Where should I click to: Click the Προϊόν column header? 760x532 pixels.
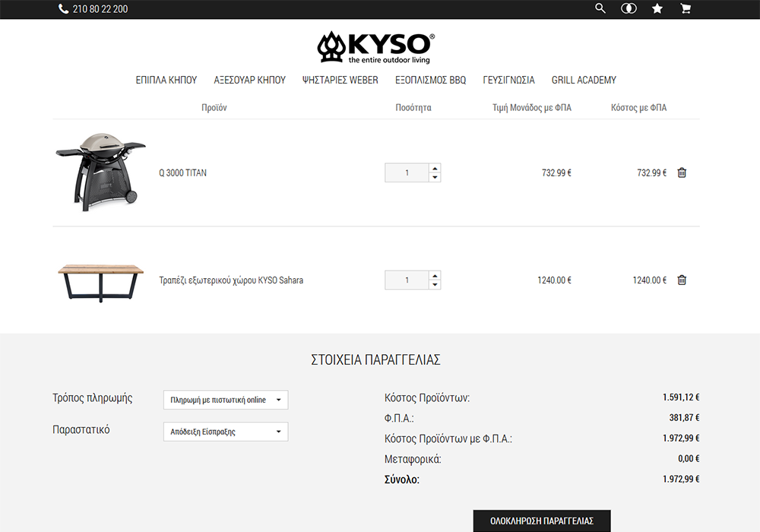click(214, 108)
